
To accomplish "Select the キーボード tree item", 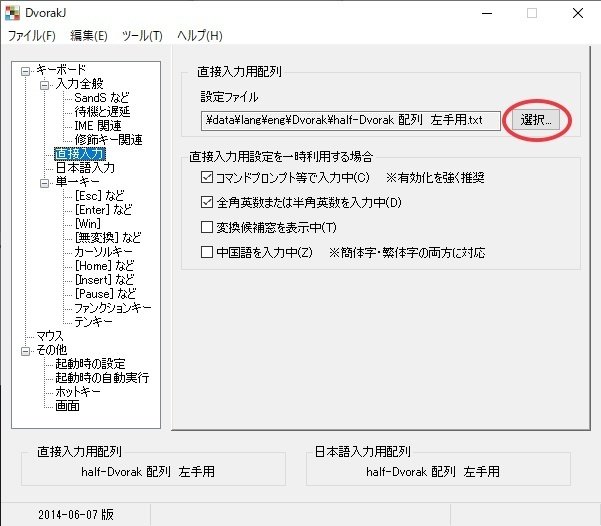I will (61, 70).
